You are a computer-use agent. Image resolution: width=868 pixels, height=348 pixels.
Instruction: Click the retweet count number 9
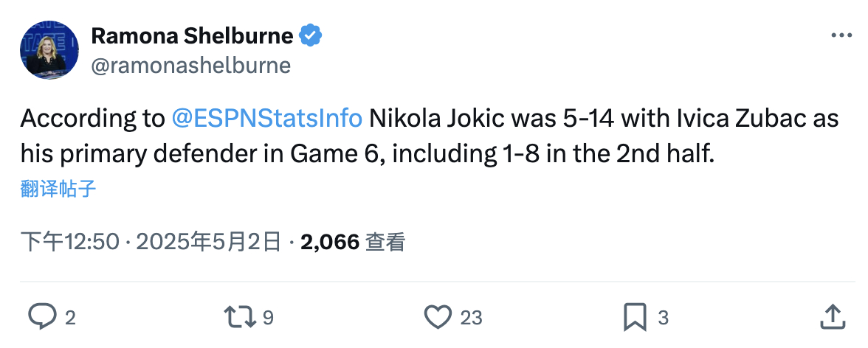click(x=268, y=318)
